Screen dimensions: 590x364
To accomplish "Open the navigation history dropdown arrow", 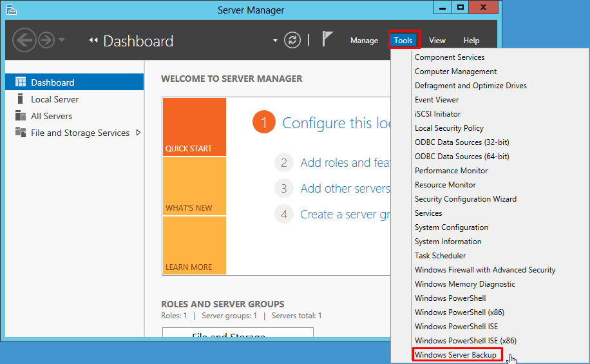I will click(x=62, y=39).
